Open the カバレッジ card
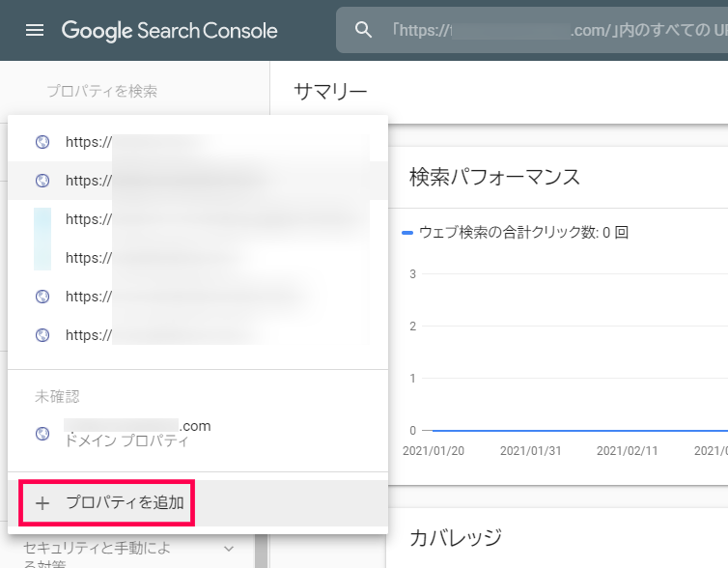Image resolution: width=728 pixels, height=568 pixels. (456, 538)
